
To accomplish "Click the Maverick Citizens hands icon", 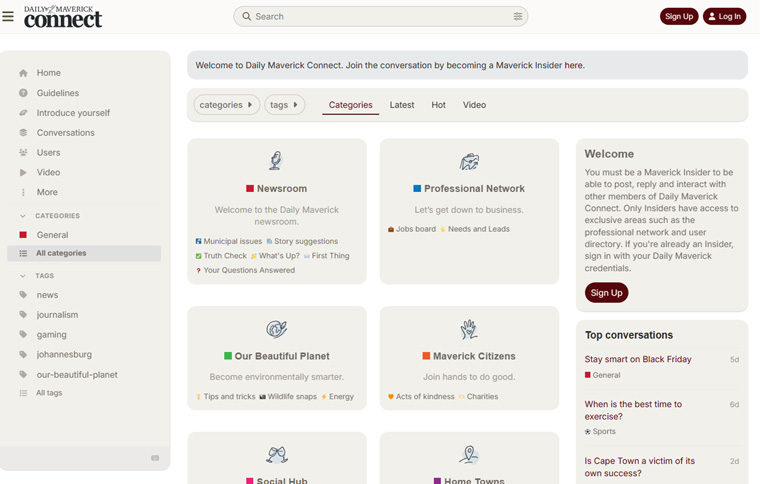I will 469,329.
